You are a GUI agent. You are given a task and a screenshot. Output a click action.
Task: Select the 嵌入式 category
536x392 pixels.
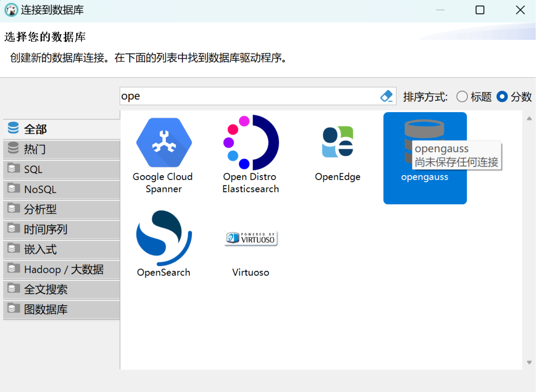(x=62, y=249)
